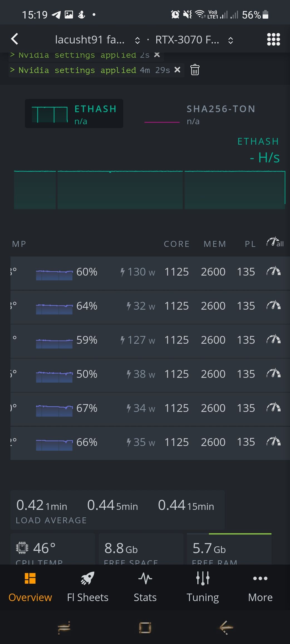Viewport: 290px width, 644px height.
Task: Expand the lacusht91 farm selector
Action: coord(137,40)
